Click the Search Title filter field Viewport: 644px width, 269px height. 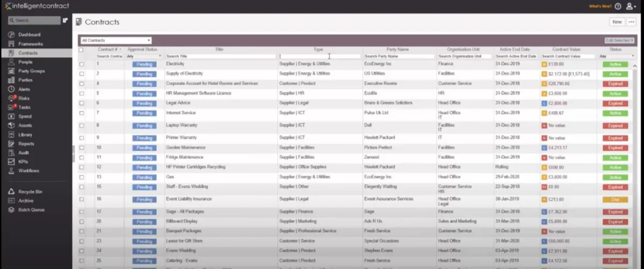[221, 56]
